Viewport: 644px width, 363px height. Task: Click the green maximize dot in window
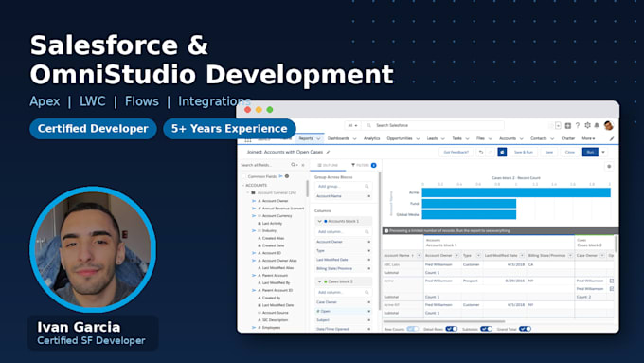[270, 110]
